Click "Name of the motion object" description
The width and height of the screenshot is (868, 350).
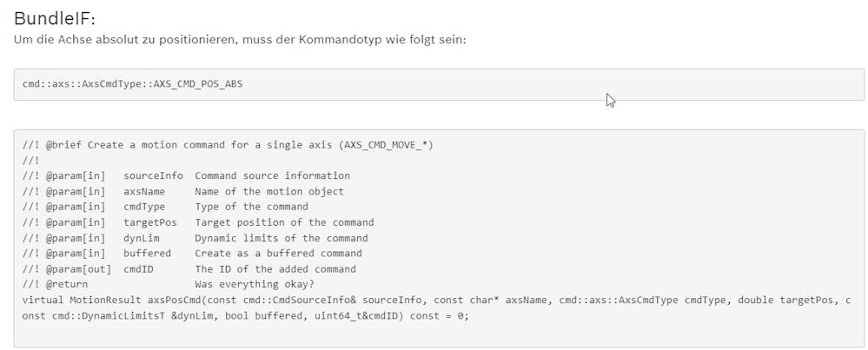click(268, 191)
